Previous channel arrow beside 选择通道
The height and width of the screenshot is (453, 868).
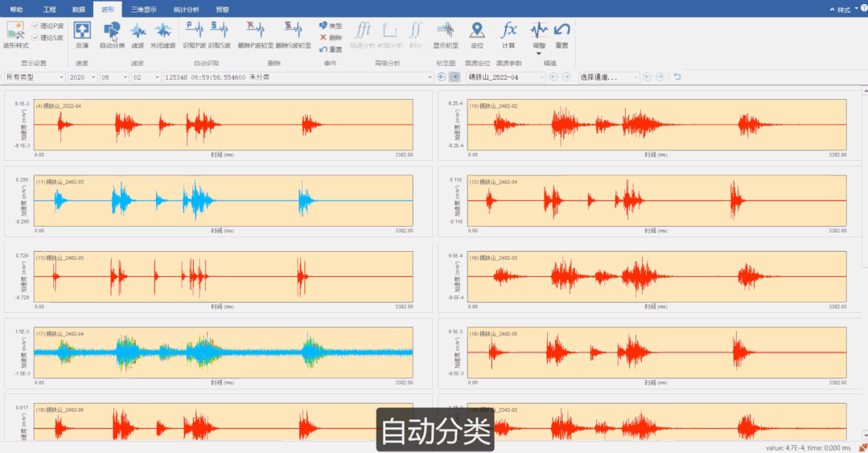click(x=647, y=77)
